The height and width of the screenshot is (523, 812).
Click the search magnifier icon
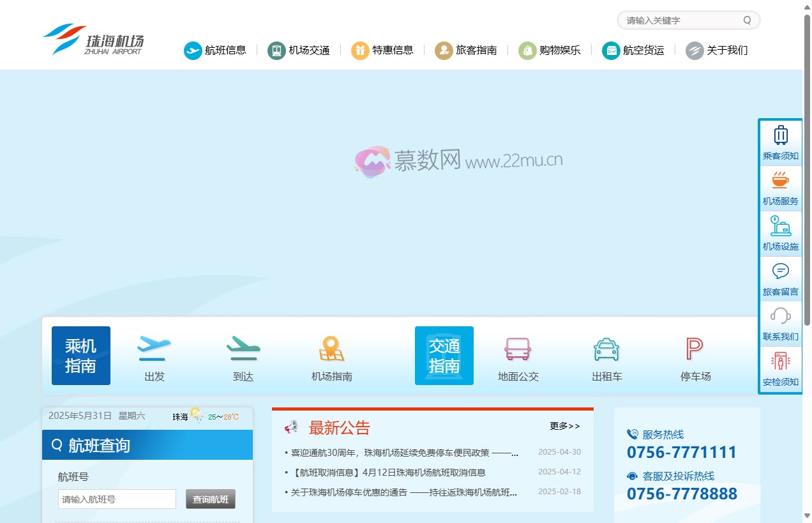pyautogui.click(x=747, y=20)
